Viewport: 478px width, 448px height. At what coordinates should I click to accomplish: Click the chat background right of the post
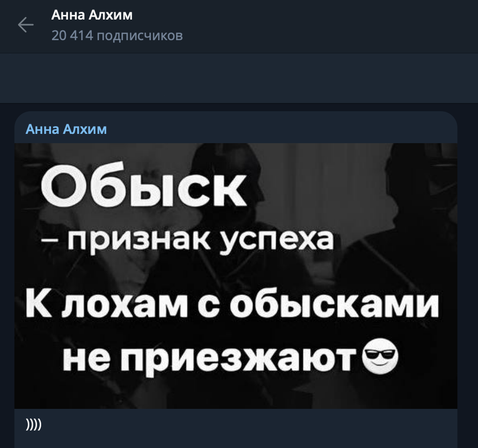click(468, 274)
